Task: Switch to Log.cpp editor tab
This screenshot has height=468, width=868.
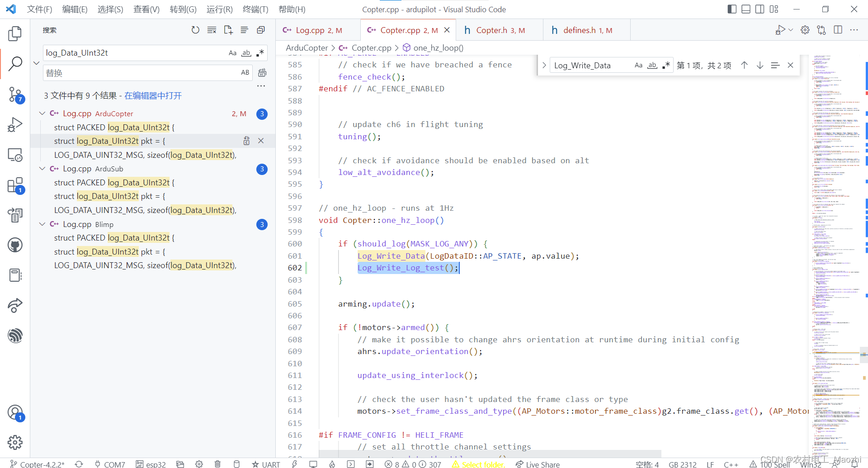Action: pyautogui.click(x=318, y=30)
